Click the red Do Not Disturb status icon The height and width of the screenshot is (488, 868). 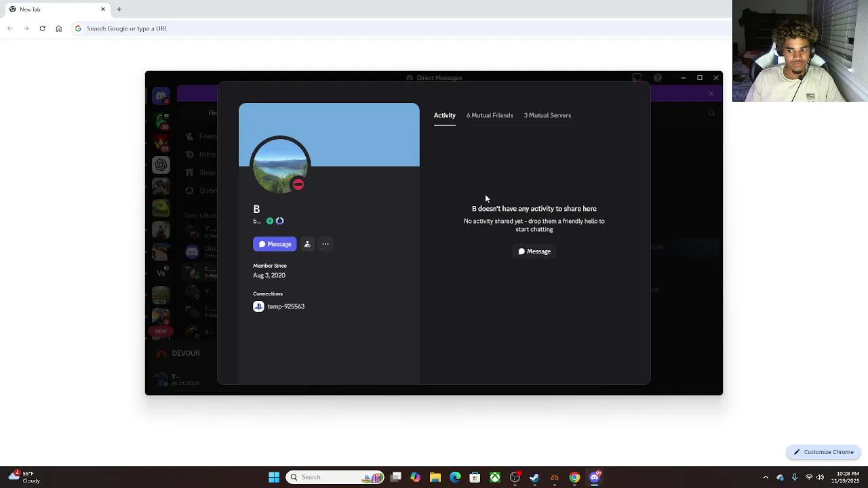pyautogui.click(x=298, y=184)
